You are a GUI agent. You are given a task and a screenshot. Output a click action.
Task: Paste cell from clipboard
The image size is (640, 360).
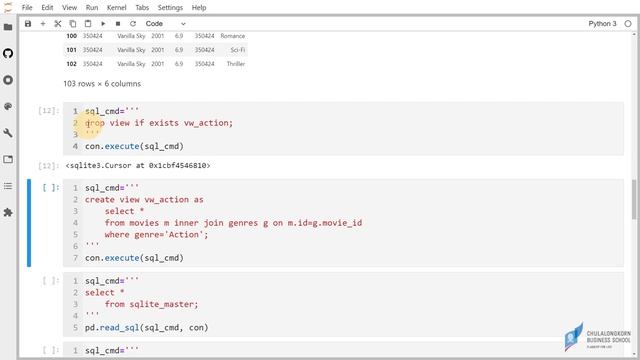tap(88, 24)
